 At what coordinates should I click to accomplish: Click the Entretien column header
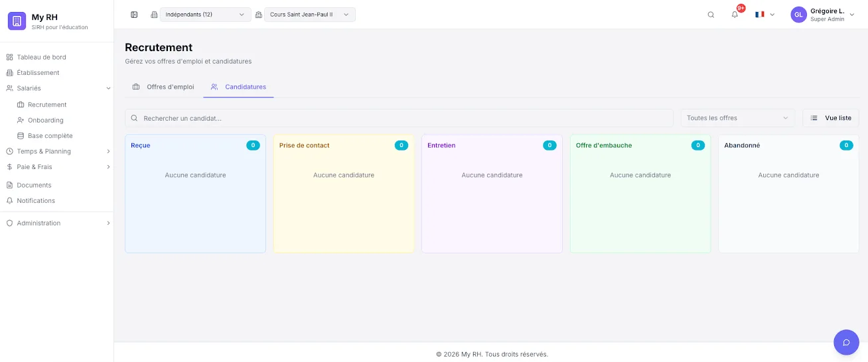(x=441, y=145)
